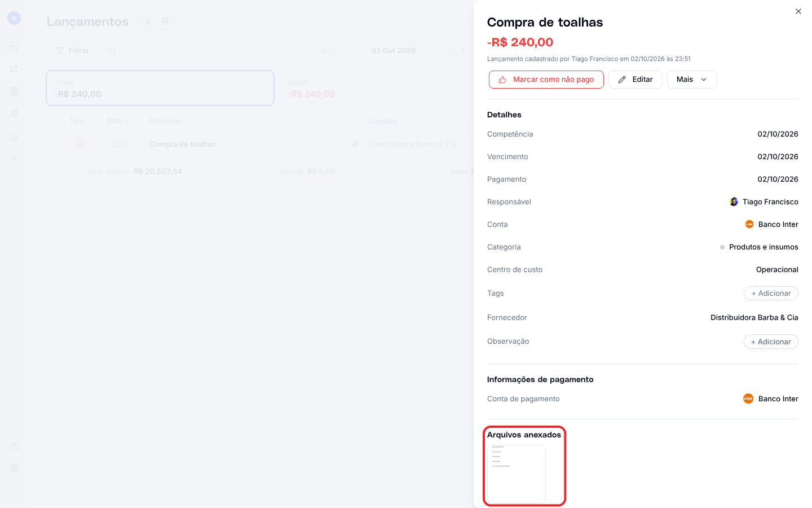Open the attached file thumbnail

pos(516,474)
